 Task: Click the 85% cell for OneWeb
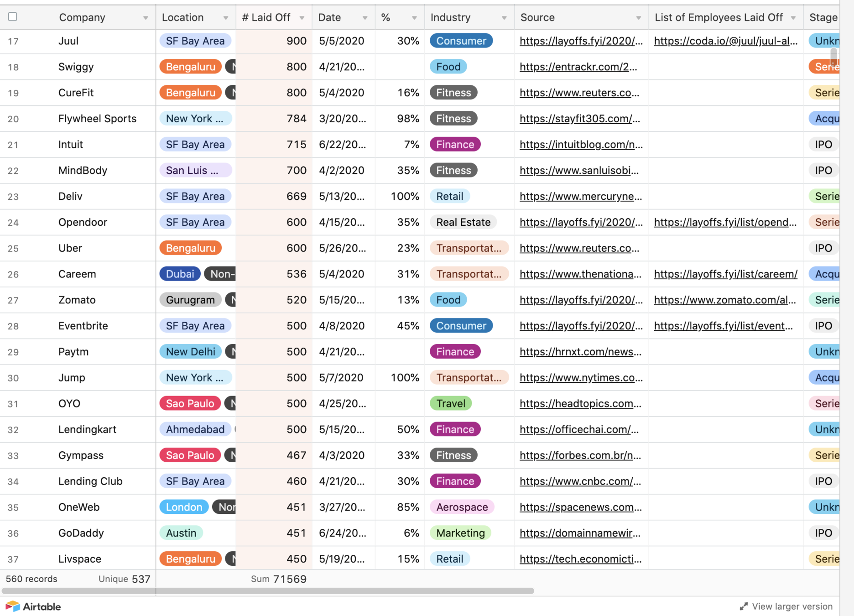[x=400, y=507]
